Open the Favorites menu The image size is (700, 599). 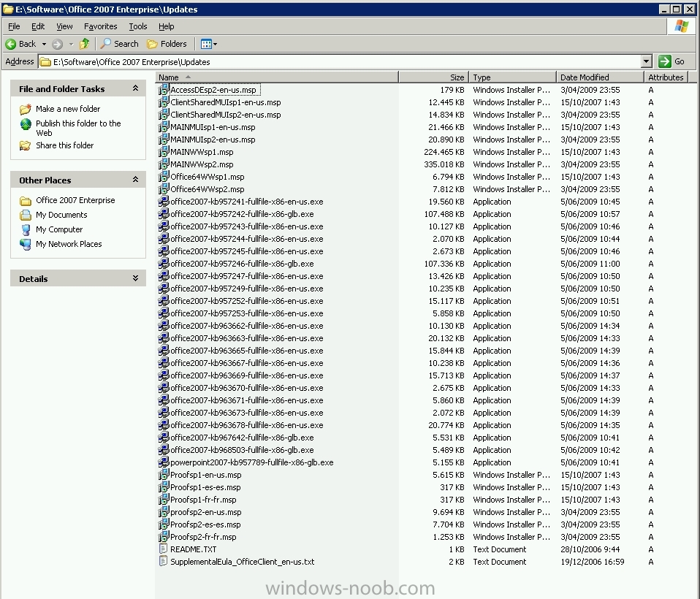point(100,26)
